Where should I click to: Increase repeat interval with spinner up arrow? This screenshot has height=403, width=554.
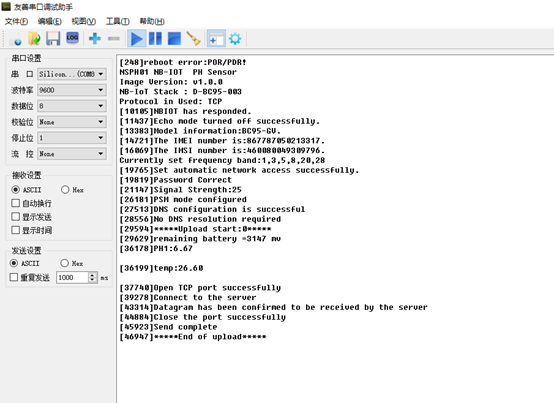(x=93, y=275)
